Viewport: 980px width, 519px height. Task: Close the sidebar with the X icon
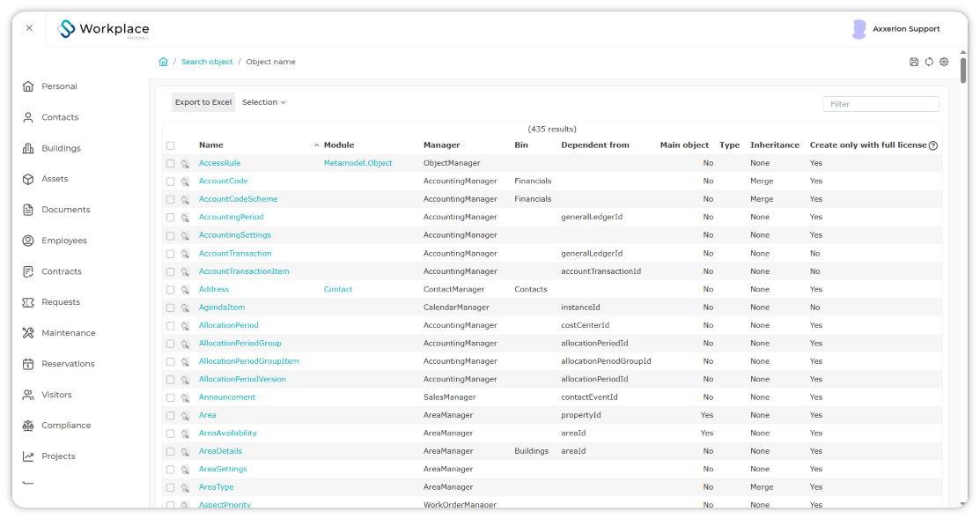point(29,28)
